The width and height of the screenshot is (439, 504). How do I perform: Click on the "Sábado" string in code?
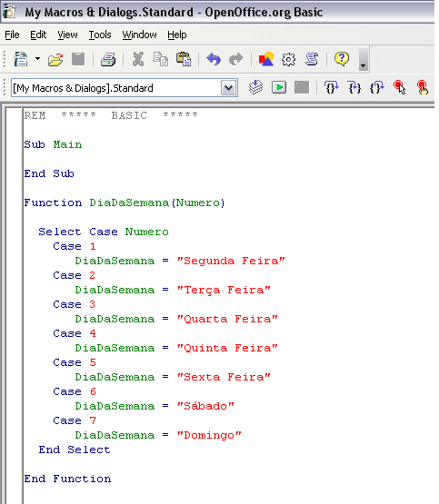[205, 406]
